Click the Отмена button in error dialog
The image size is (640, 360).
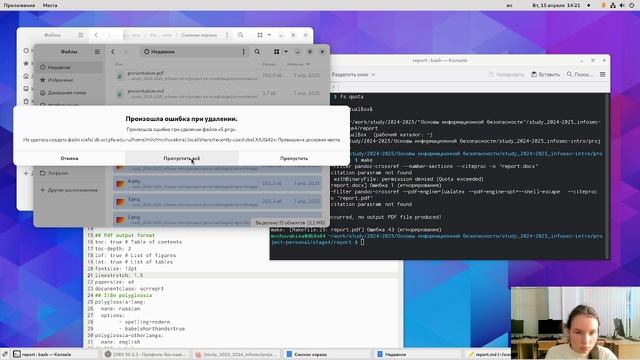[x=69, y=158]
